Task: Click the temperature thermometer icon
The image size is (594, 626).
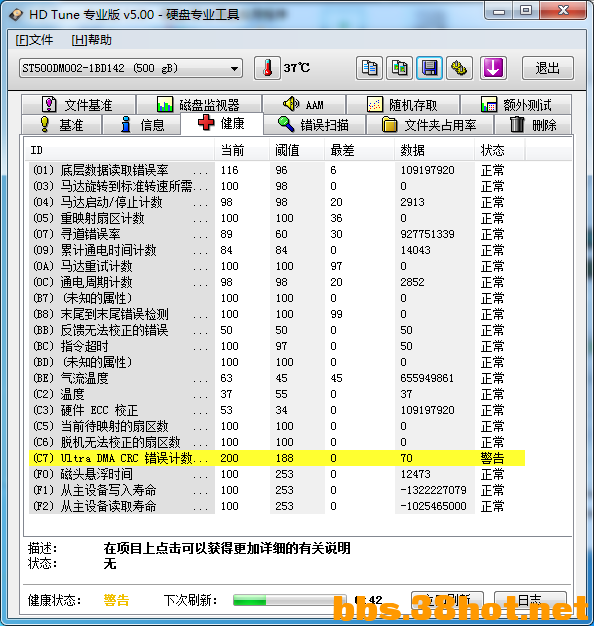Action: (267, 68)
